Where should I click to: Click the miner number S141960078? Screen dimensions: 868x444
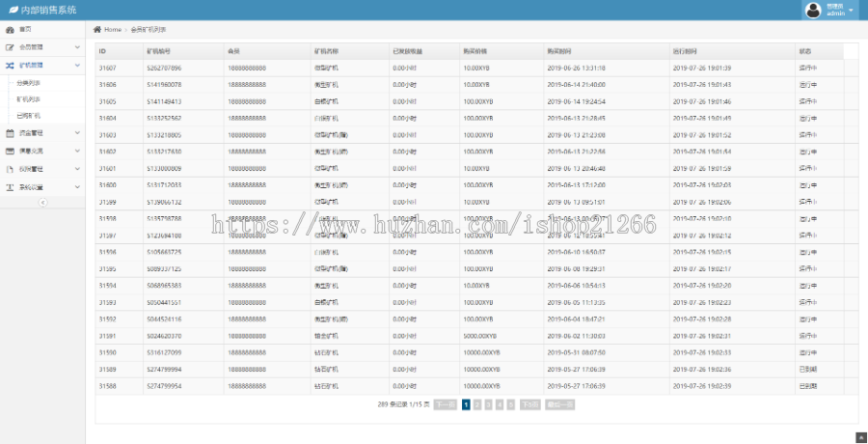click(x=164, y=85)
